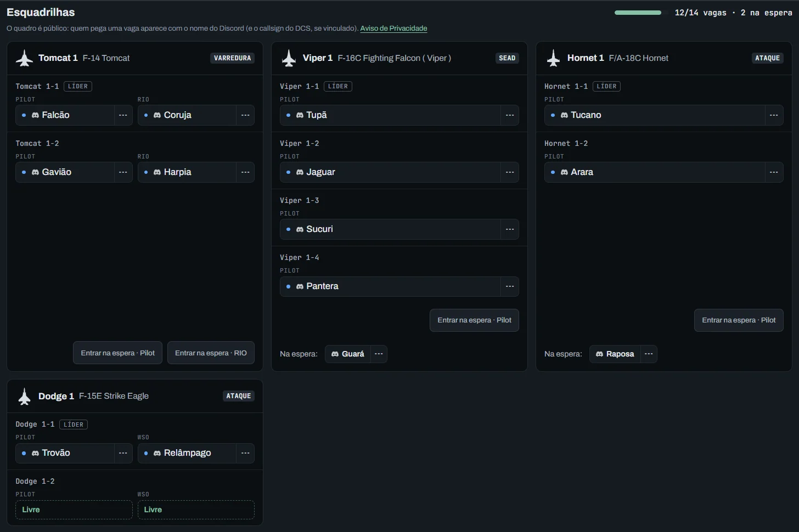Open the options menu for Relâmpago
799x532 pixels.
[x=245, y=453]
